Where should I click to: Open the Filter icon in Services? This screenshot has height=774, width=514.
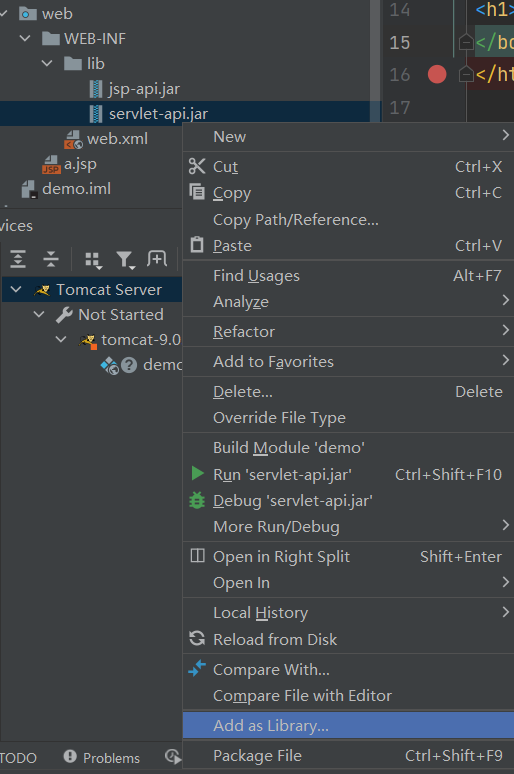[x=125, y=260]
